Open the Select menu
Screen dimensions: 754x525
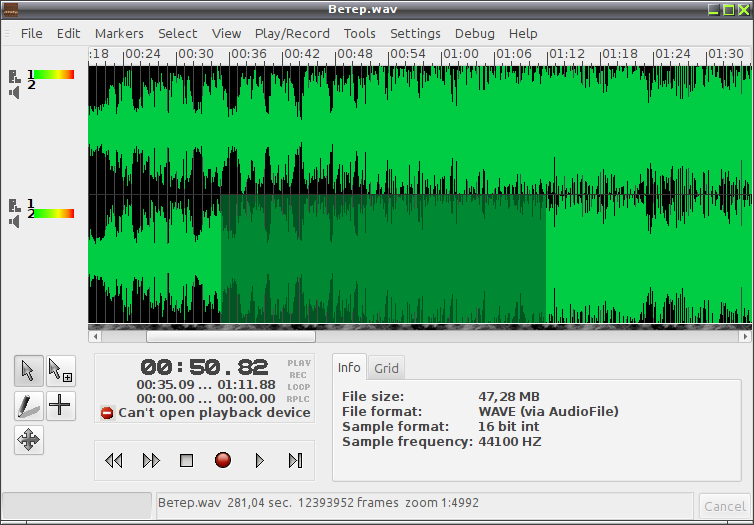tap(177, 34)
